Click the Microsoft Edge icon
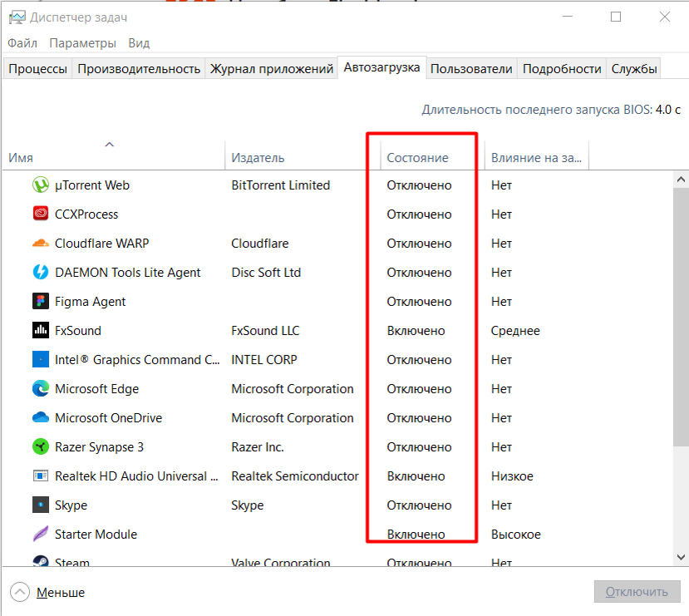This screenshot has height=616, width=689. [41, 388]
